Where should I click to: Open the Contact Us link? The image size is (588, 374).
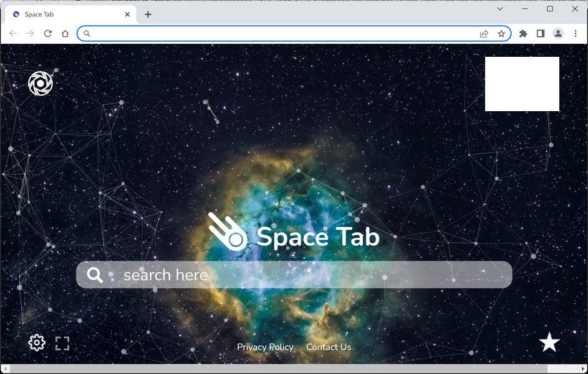(x=329, y=347)
